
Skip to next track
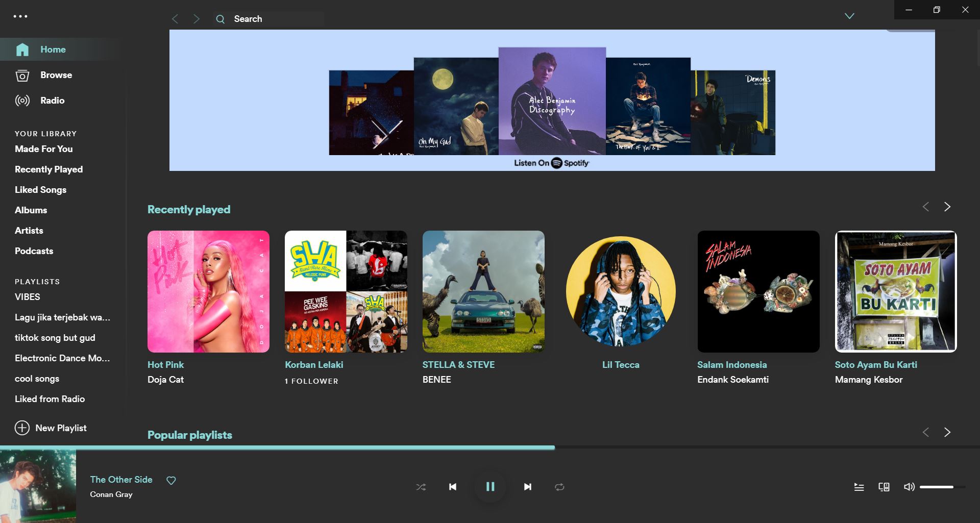(x=528, y=487)
